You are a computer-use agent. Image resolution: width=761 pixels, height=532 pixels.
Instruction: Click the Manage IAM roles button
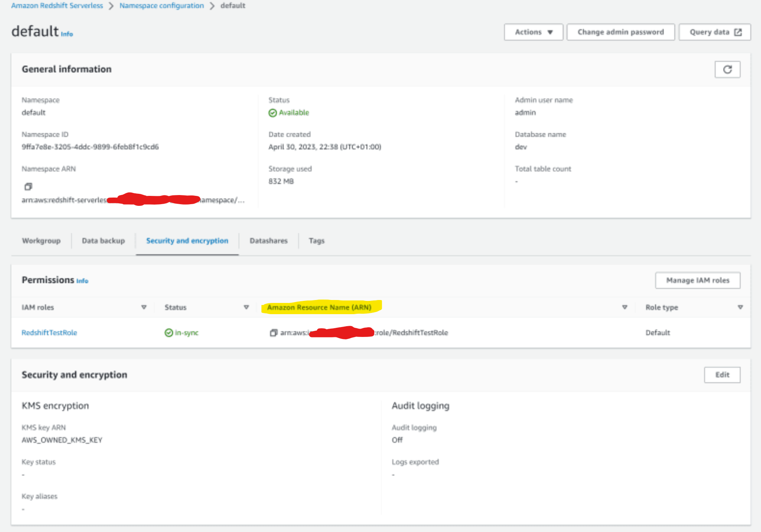coord(698,281)
